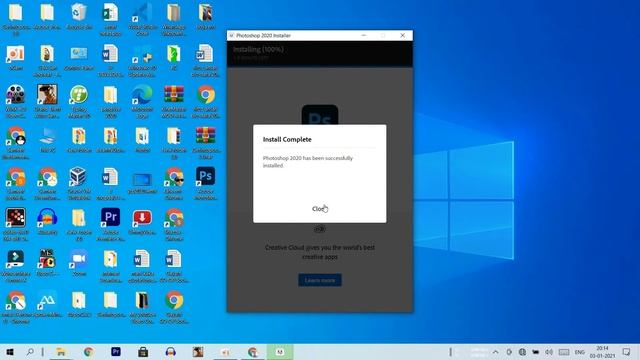Open Premiere Pro from the taskbar
This screenshot has width=640, height=360.
(116, 352)
